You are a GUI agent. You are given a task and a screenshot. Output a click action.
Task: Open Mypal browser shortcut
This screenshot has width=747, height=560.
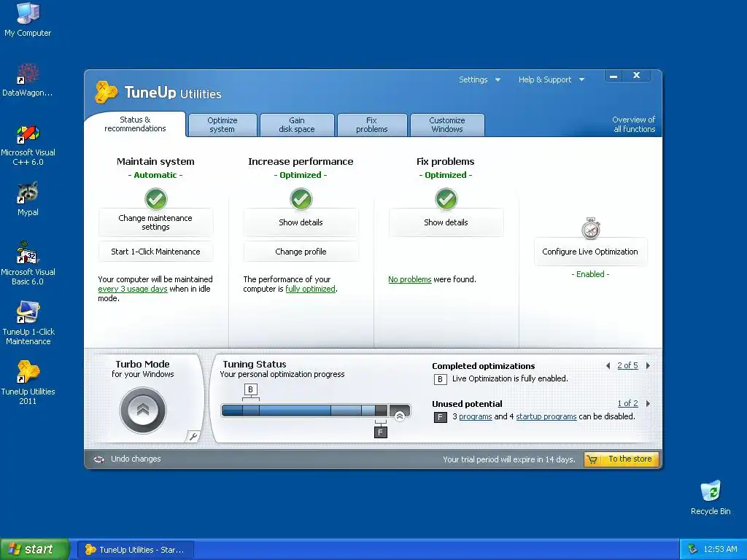[28, 198]
